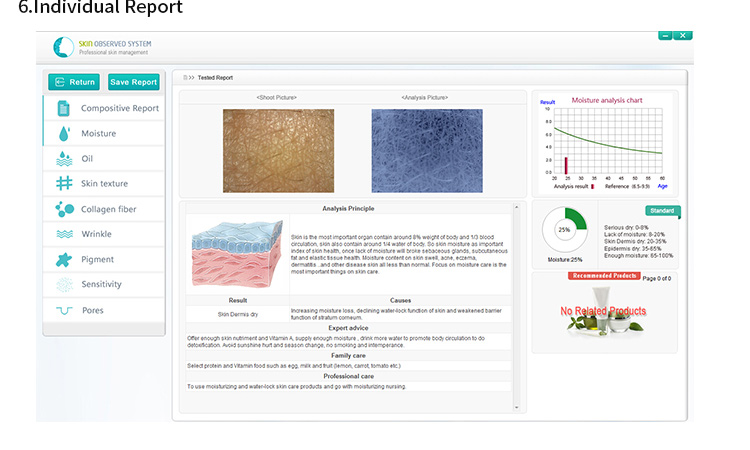Viewport: 750px width, 450px height.
Task: Click the Compositive Report document icon
Action: click(64, 108)
